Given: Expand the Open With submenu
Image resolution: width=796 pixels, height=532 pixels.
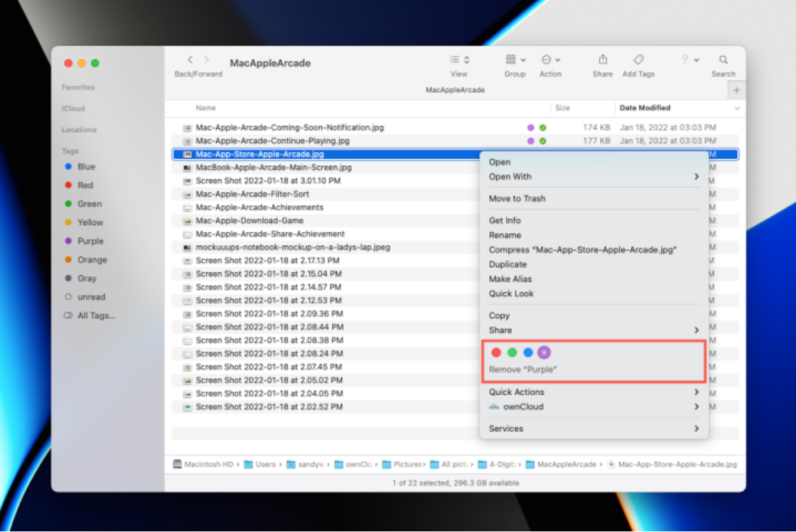Looking at the screenshot, I should click(x=696, y=177).
